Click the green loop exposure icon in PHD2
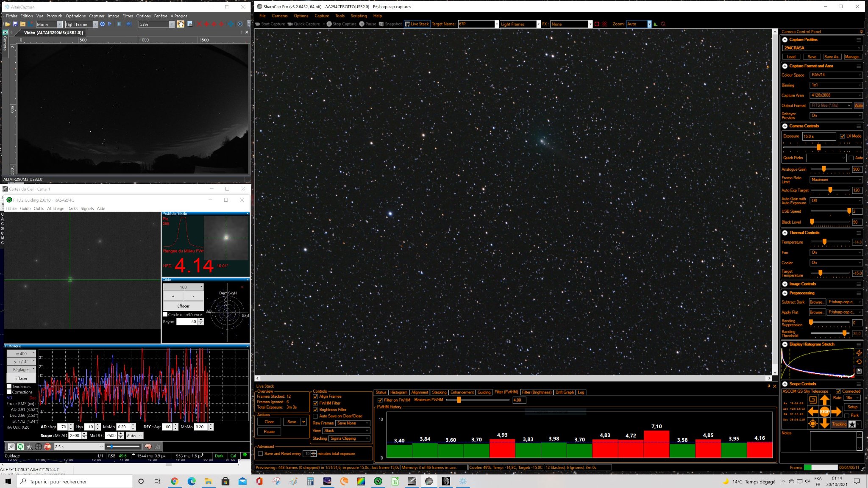 pyautogui.click(x=20, y=446)
